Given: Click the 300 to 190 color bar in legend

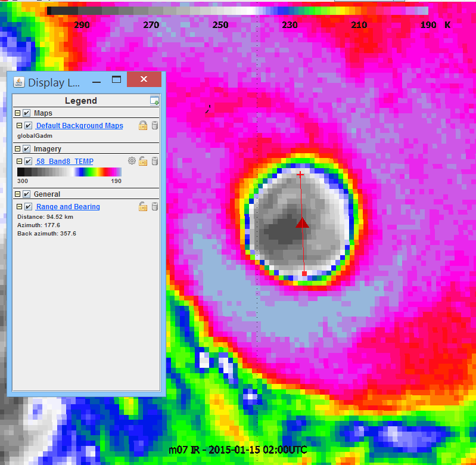Looking at the screenshot, I should [70, 172].
